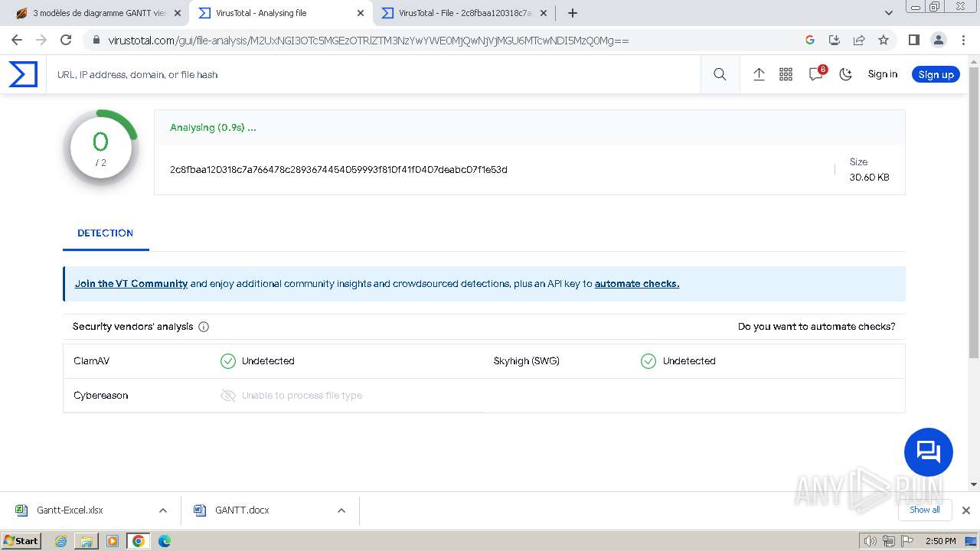Reload the current page
Screen dimensions: 980x551
66,41
